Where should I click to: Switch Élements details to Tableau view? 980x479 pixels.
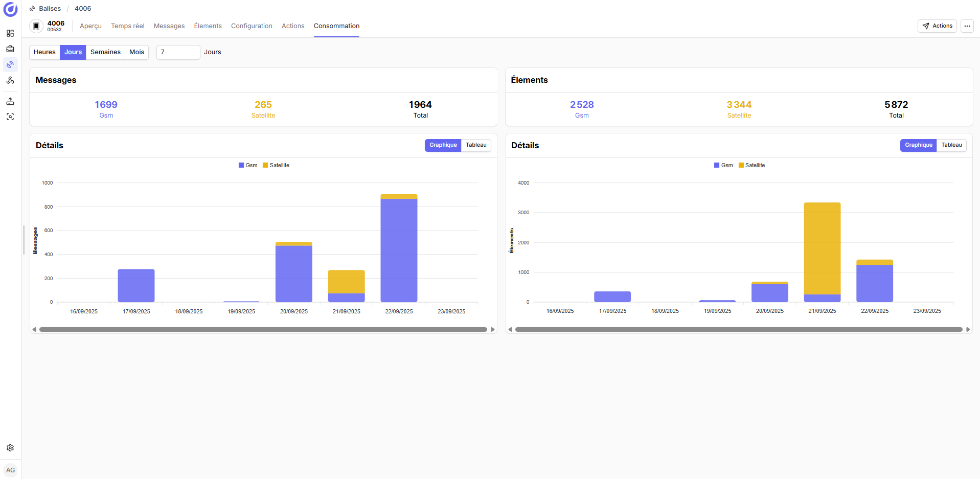tap(951, 145)
